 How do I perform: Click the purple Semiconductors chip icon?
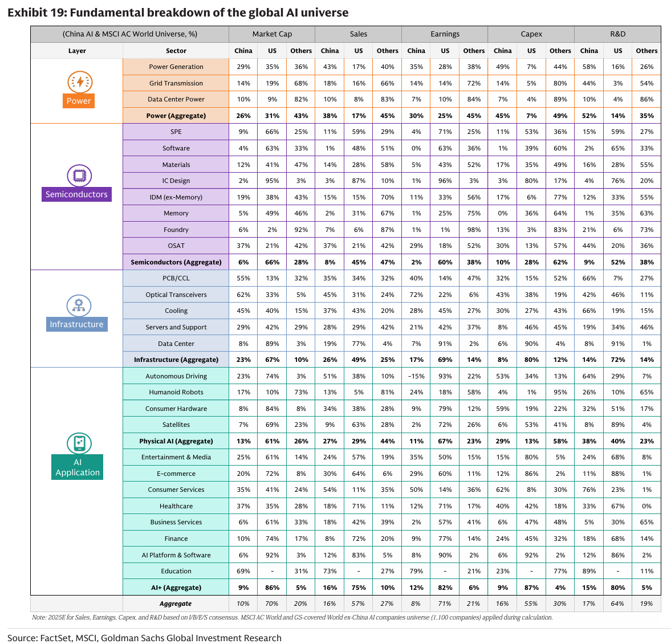[x=79, y=176]
